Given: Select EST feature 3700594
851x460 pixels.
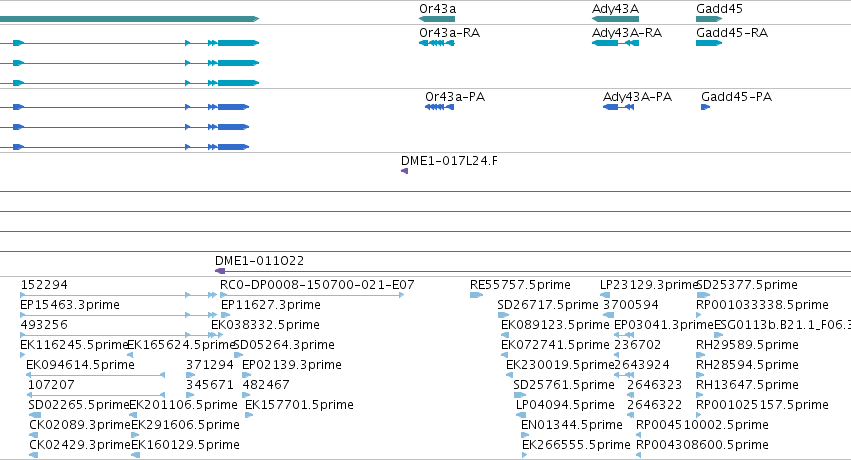Looking at the screenshot, I should click(631, 304).
